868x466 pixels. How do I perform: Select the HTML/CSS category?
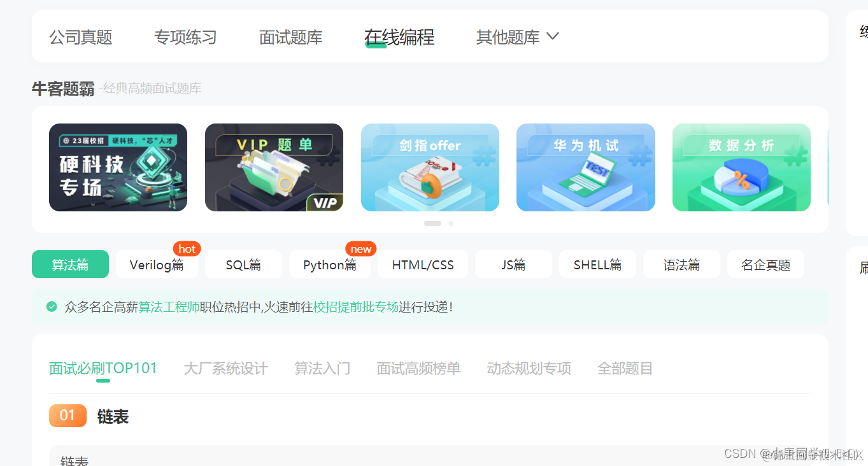[423, 264]
